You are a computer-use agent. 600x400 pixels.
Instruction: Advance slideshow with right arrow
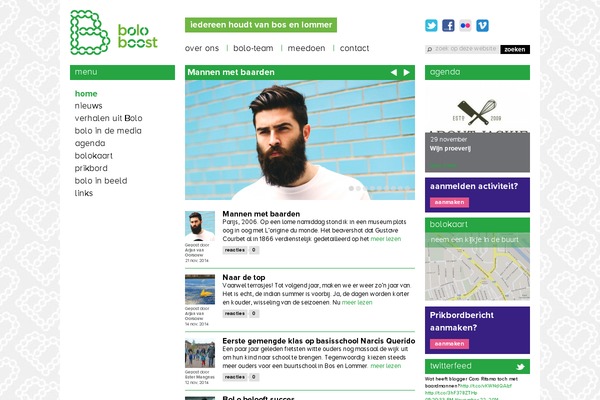coord(406,72)
